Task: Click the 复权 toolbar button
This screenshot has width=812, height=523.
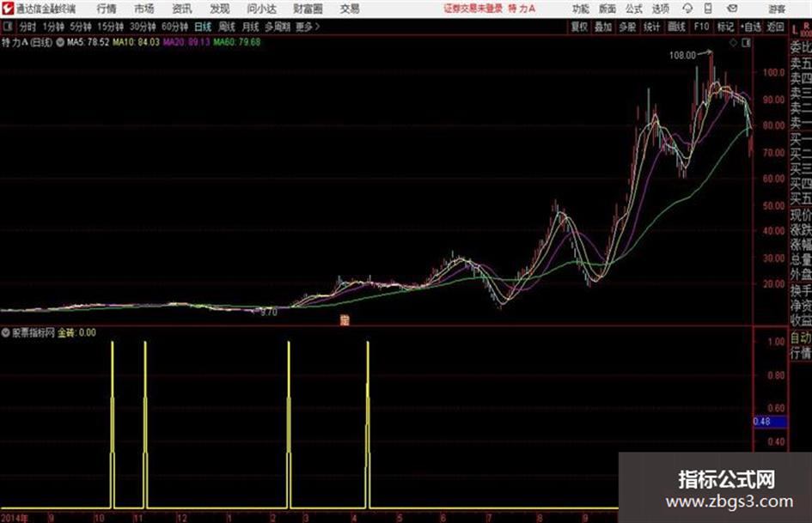Action: 579,27
